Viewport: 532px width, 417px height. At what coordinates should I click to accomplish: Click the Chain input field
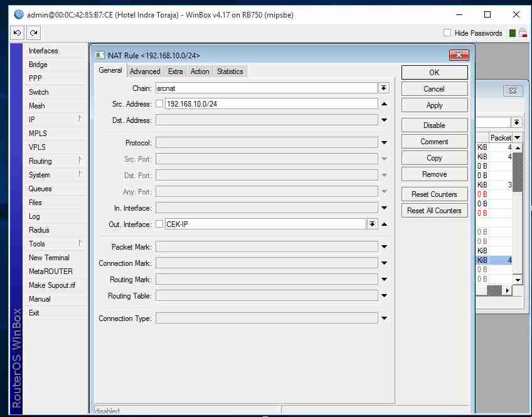click(x=267, y=88)
